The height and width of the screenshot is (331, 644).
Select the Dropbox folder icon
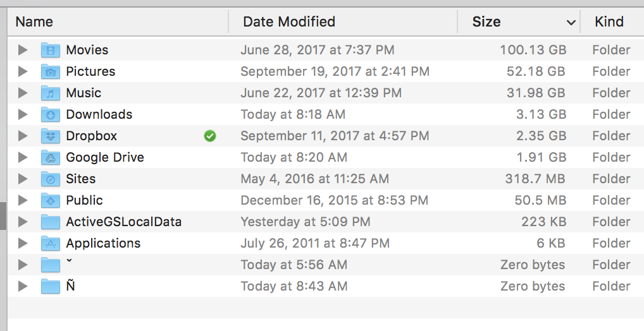coord(51,136)
